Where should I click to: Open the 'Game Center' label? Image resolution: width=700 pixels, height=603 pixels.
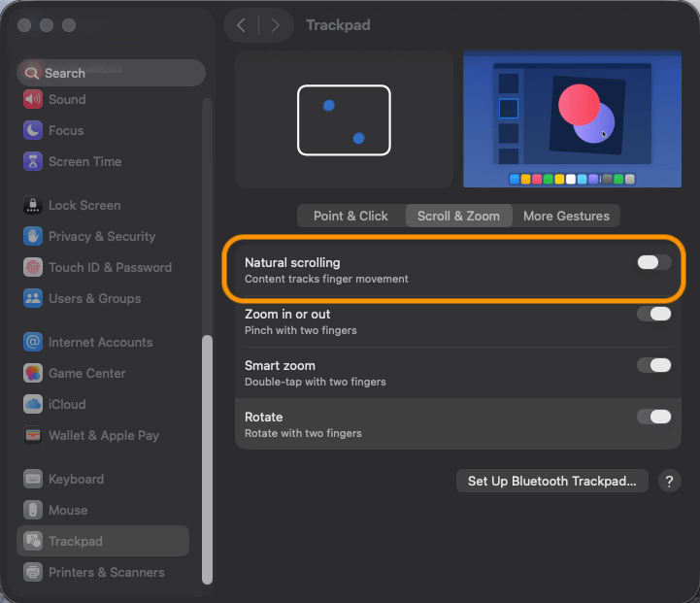point(87,373)
